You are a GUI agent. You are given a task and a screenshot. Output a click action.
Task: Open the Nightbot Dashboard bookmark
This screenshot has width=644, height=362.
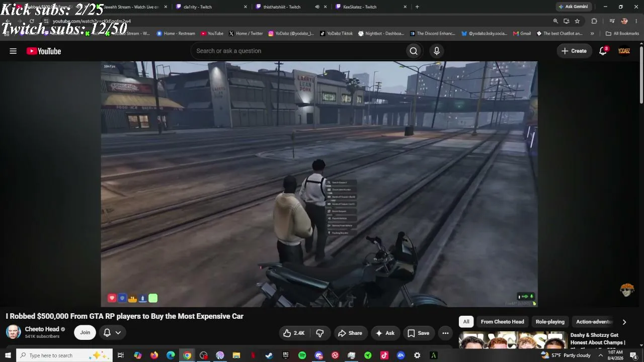click(381, 34)
